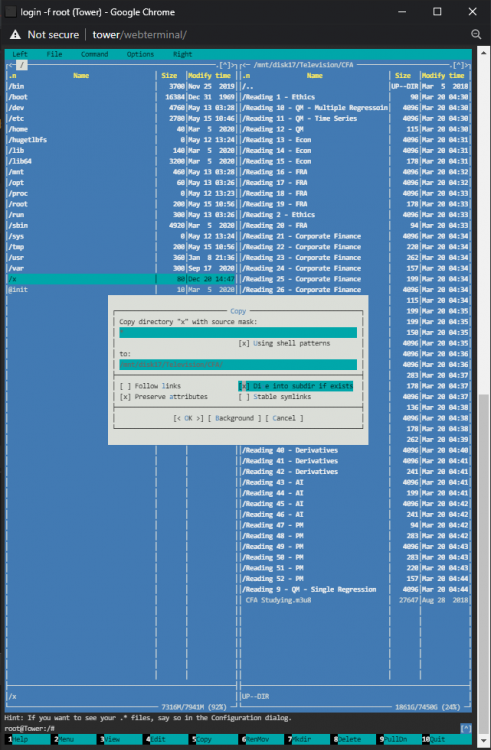Select /var directory in left panel
Image resolution: width=491 pixels, height=750 pixels.
coord(121,268)
